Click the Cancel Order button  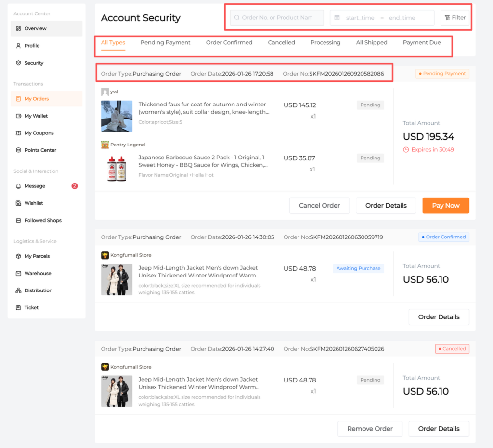[x=319, y=205]
